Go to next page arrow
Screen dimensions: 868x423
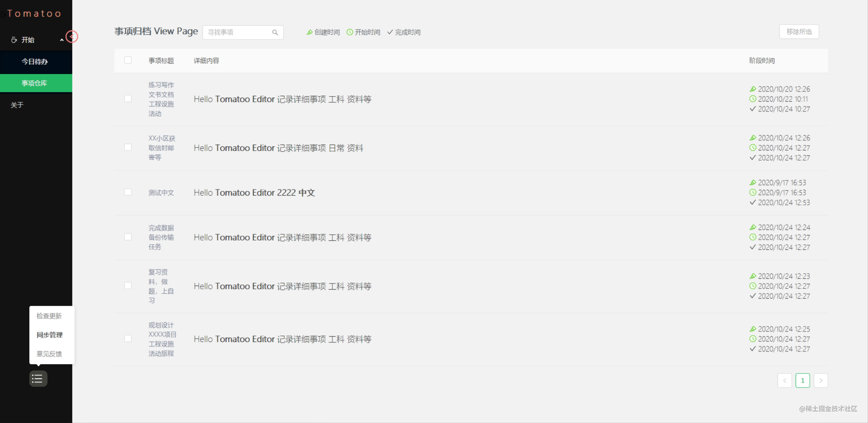[x=821, y=380]
